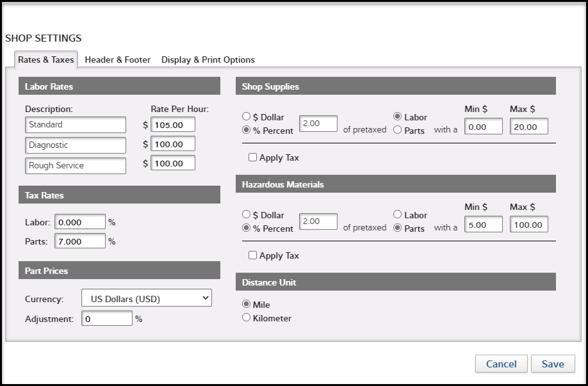
Task: Click the part price Adjustment field
Action: 106,318
